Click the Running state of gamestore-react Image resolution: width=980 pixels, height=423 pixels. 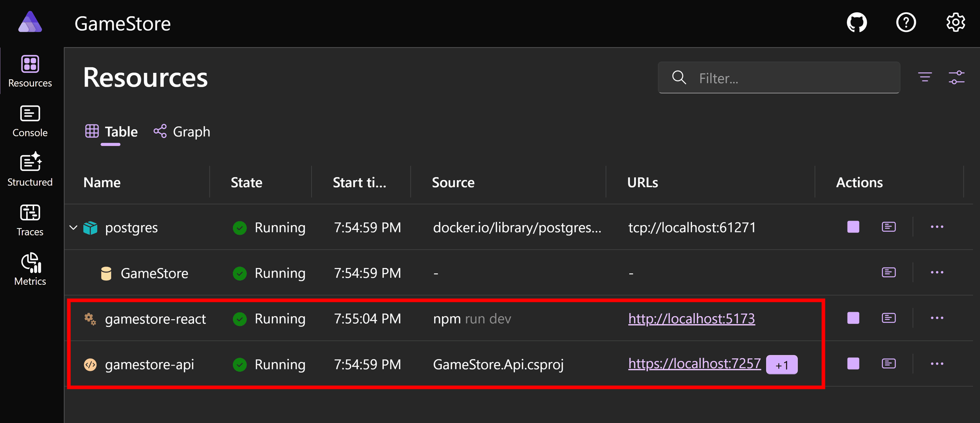coord(269,319)
